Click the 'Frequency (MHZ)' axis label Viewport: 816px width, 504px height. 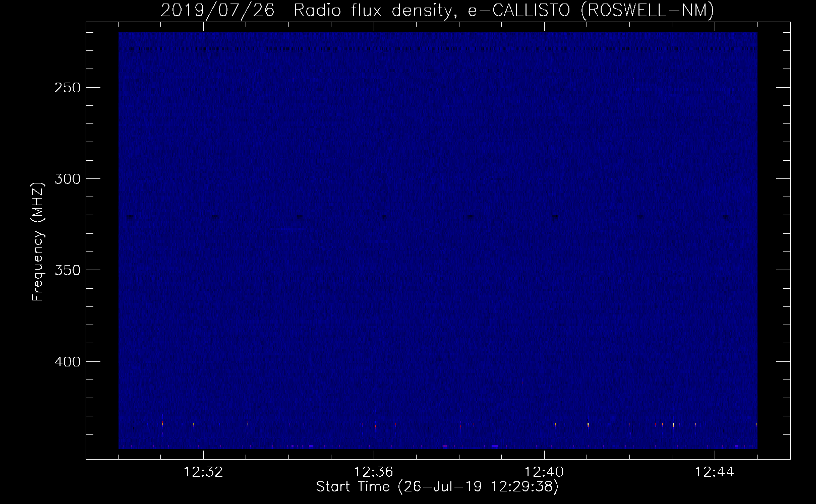[x=38, y=242]
